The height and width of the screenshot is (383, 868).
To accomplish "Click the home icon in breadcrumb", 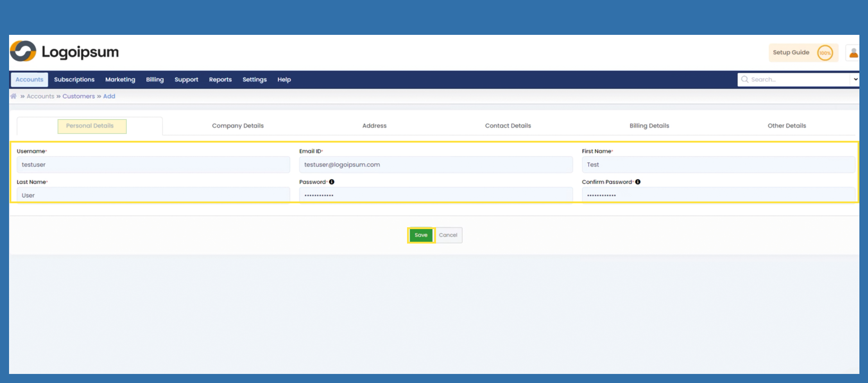I will [x=14, y=96].
